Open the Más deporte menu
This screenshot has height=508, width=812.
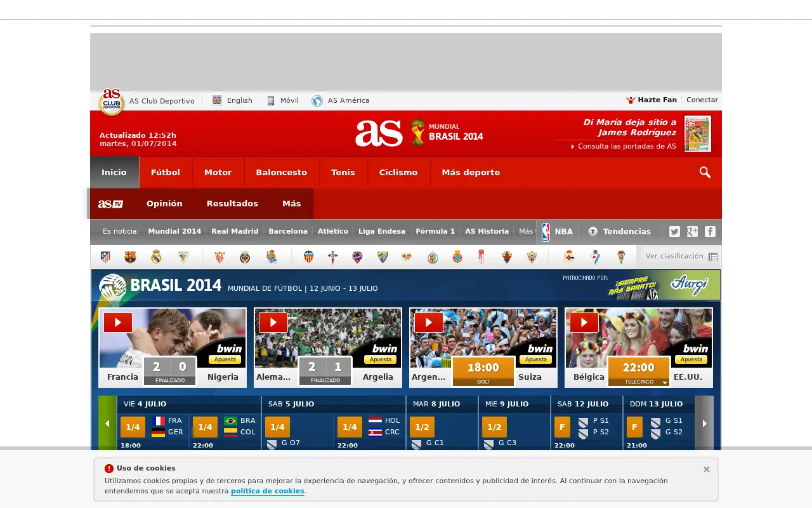[471, 172]
